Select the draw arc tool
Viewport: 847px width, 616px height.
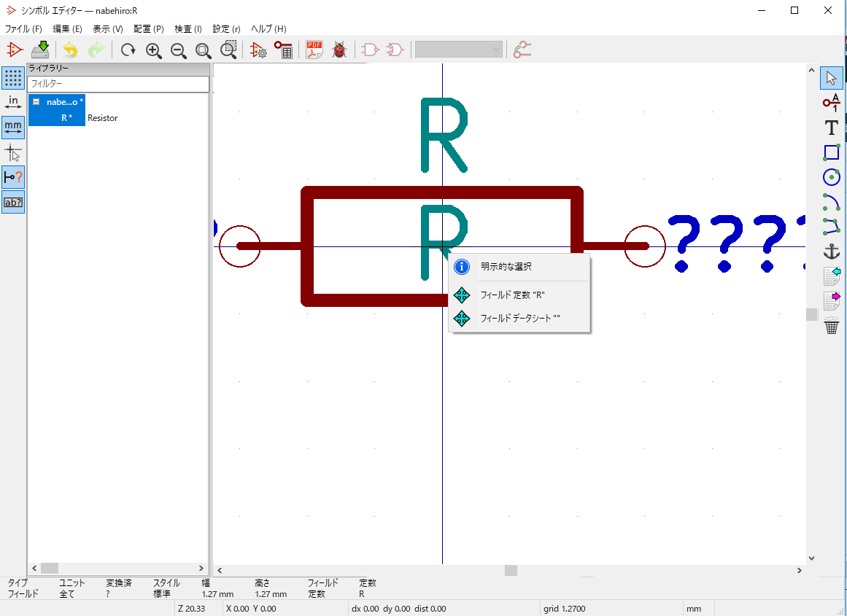[x=831, y=202]
